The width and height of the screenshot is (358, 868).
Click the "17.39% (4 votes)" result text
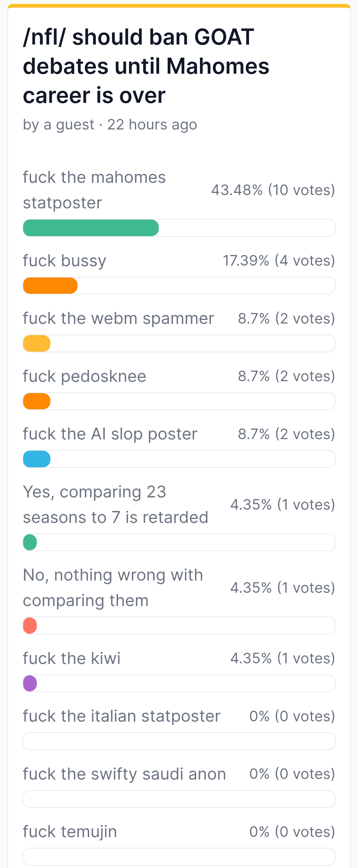coord(279,261)
